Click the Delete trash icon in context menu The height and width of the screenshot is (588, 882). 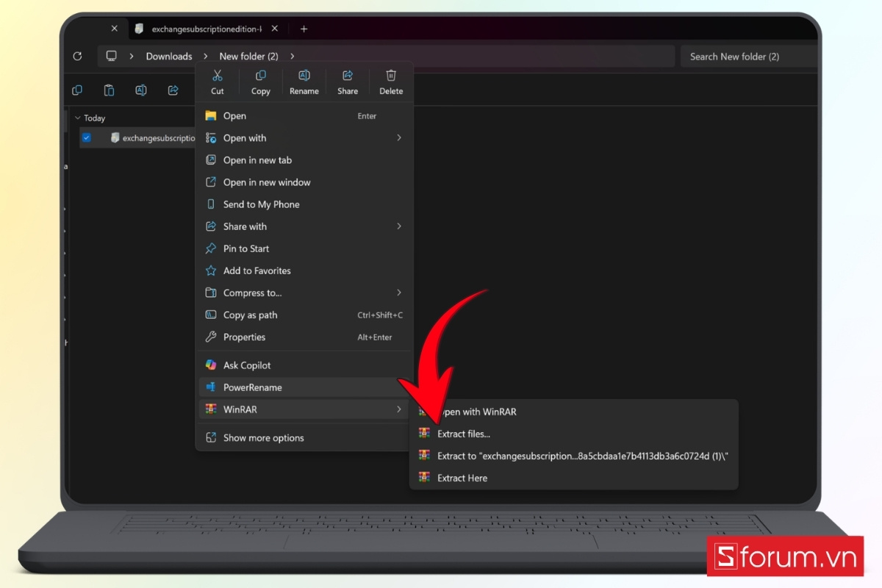pos(391,76)
